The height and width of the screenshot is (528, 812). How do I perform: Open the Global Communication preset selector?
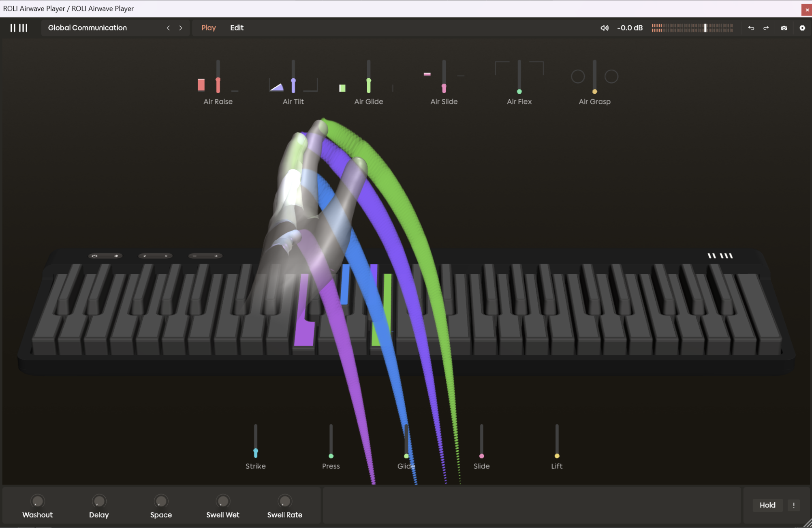point(88,28)
